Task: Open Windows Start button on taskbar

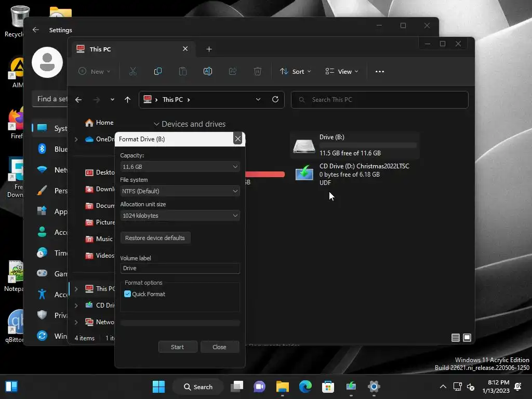Action: click(158, 387)
